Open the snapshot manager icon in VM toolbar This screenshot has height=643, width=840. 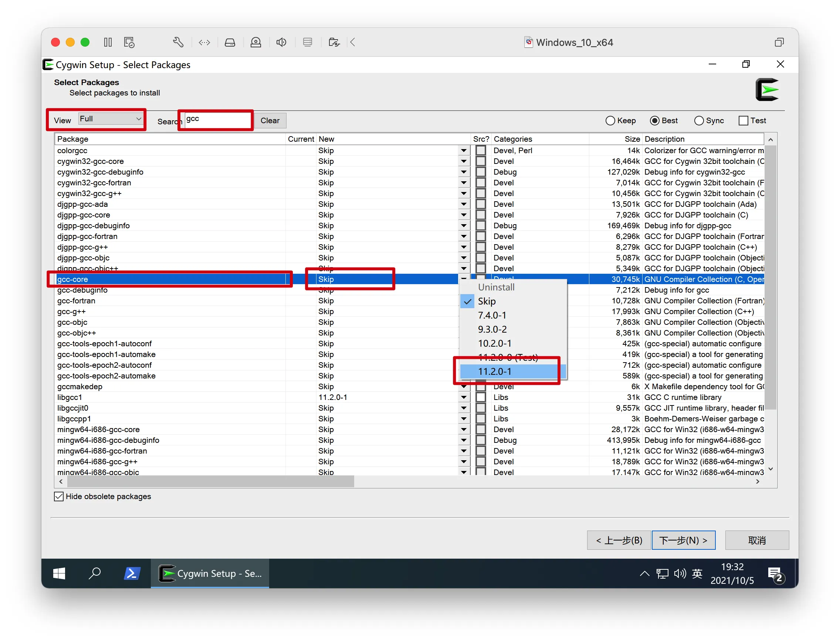[x=129, y=42]
